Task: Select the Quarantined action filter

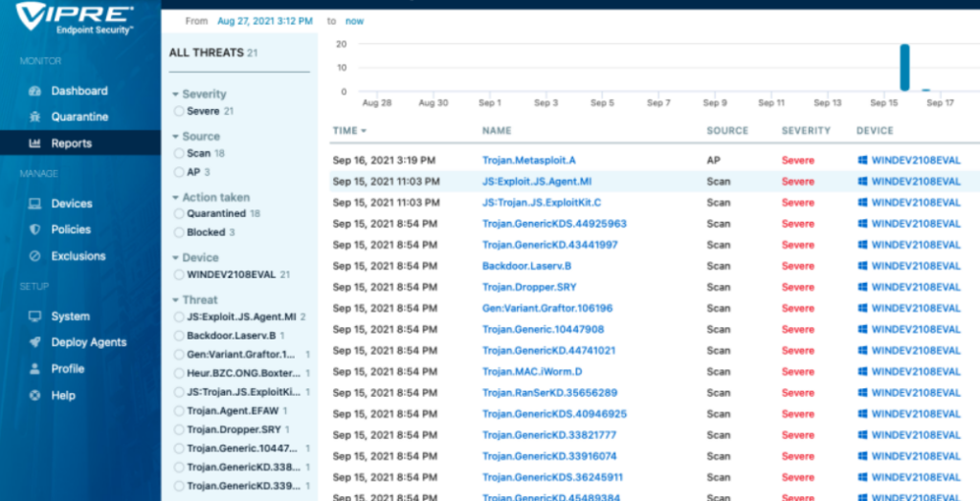Action: (179, 213)
